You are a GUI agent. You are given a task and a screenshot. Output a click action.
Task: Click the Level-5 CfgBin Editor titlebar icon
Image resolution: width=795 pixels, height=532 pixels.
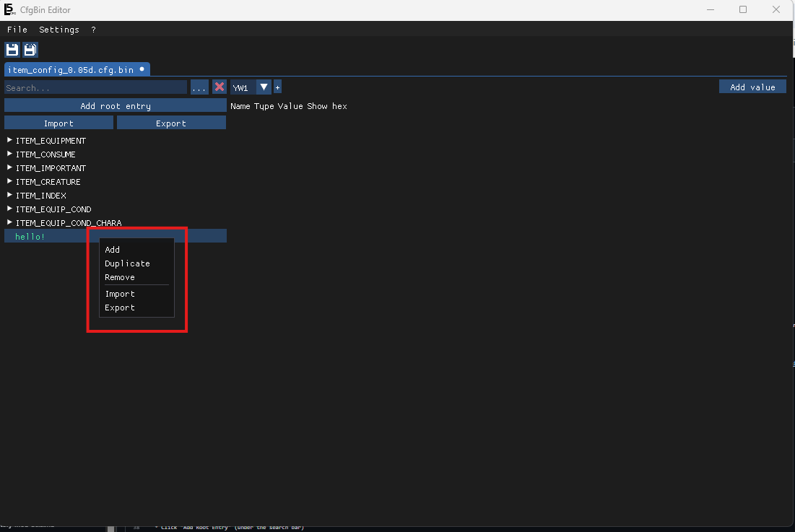click(10, 9)
